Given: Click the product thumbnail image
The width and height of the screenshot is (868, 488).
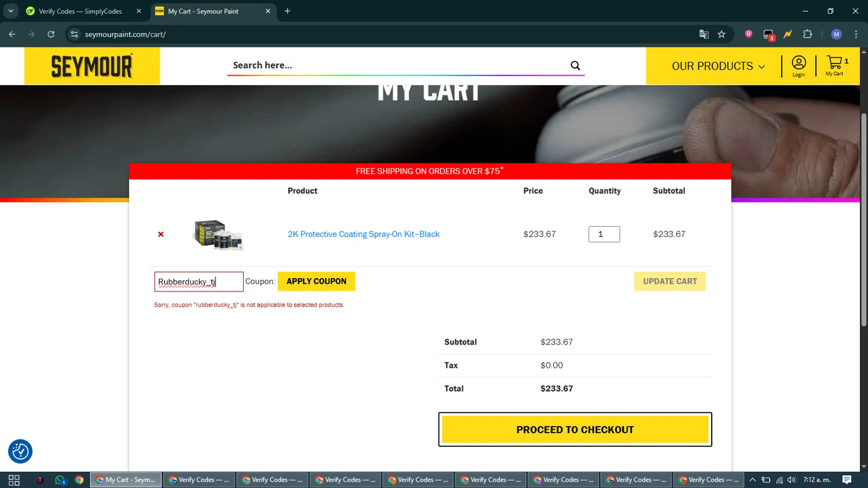Looking at the screenshot, I should tap(219, 235).
